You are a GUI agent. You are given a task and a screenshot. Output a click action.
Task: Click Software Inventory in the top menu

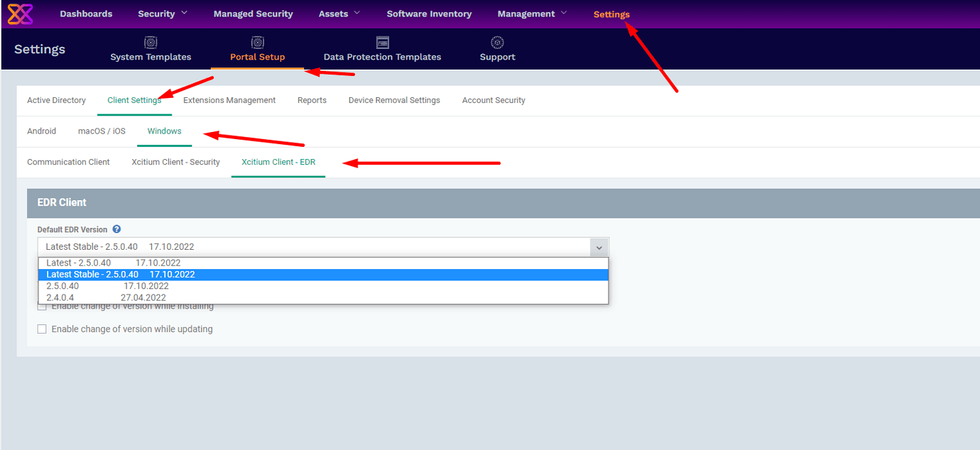pyautogui.click(x=429, y=13)
